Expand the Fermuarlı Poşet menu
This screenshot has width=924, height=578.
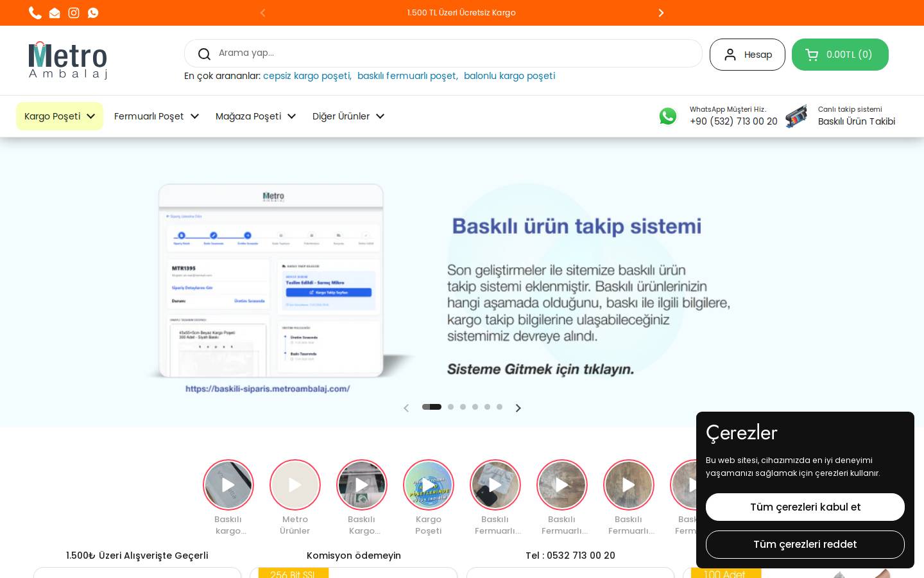157,116
